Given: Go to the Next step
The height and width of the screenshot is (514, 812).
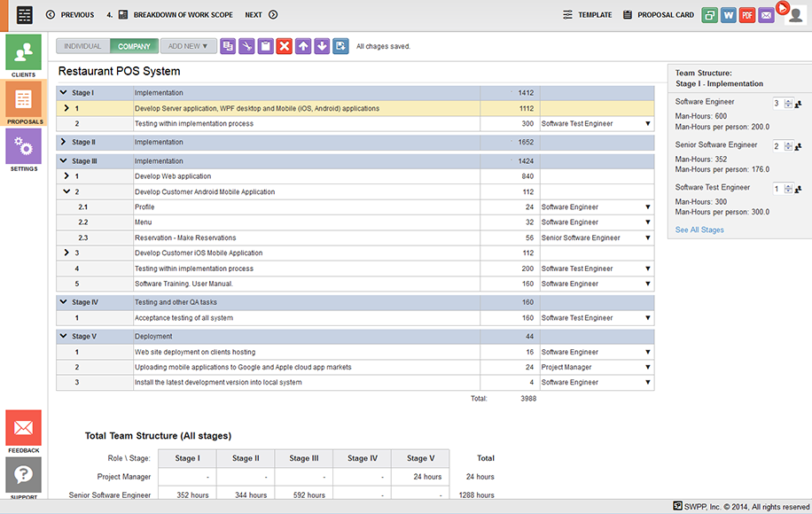Looking at the screenshot, I should click(261, 15).
